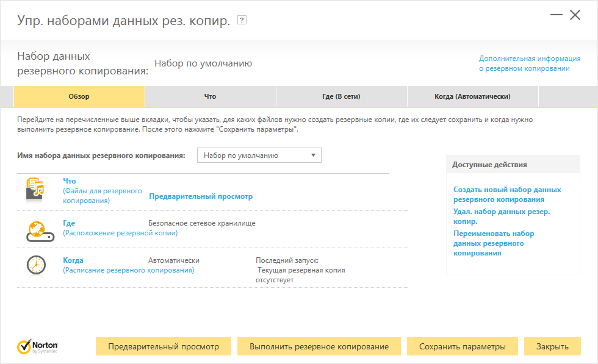
Task: Click the clock 'Когда' schedule icon
Action: point(35,265)
